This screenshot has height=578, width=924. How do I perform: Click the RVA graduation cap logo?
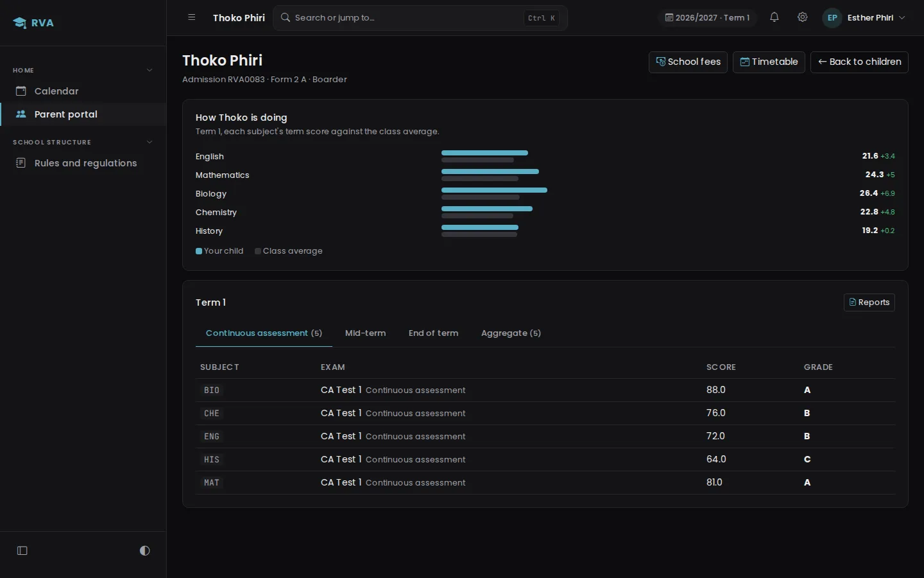pyautogui.click(x=20, y=23)
